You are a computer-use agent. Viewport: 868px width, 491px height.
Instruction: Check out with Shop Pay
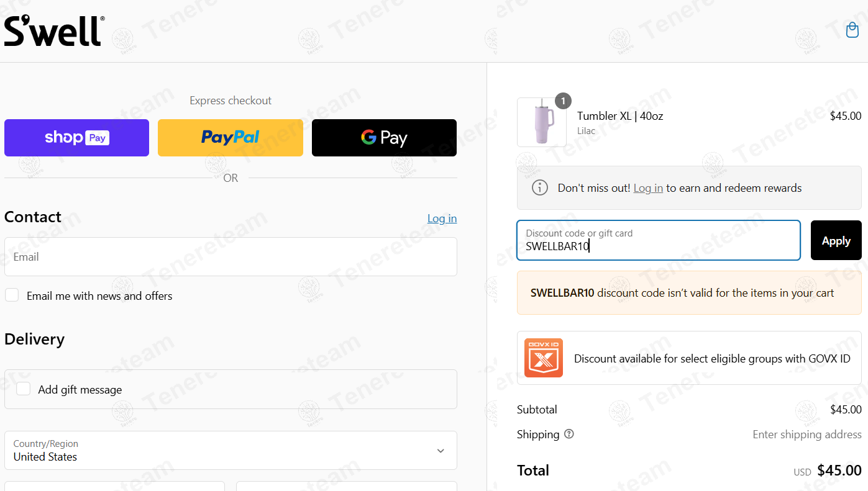(76, 138)
